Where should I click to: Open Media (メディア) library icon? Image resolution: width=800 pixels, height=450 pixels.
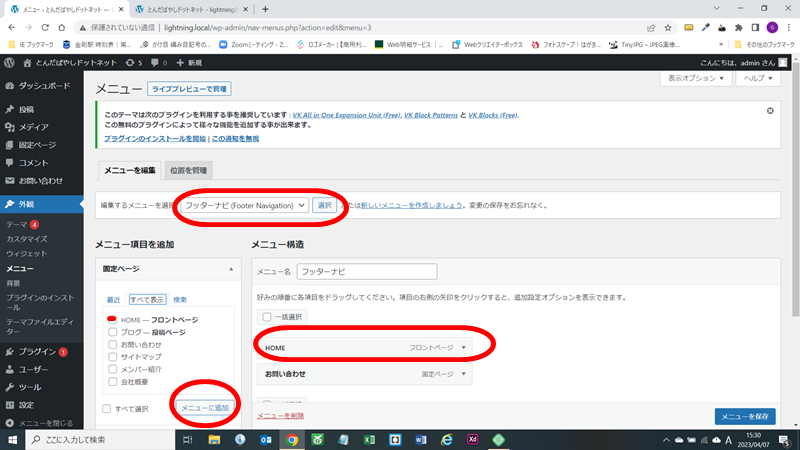click(x=9, y=127)
